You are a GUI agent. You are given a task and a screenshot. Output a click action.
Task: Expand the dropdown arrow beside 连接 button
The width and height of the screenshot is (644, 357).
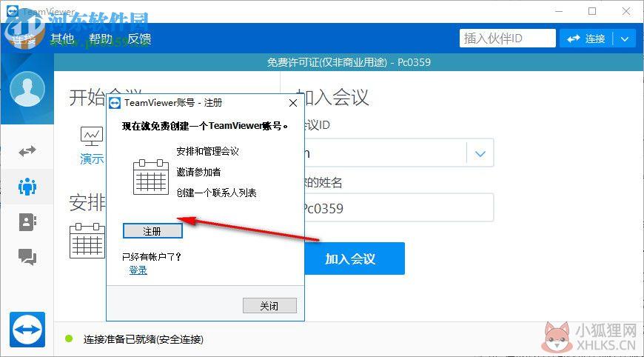click(x=625, y=39)
